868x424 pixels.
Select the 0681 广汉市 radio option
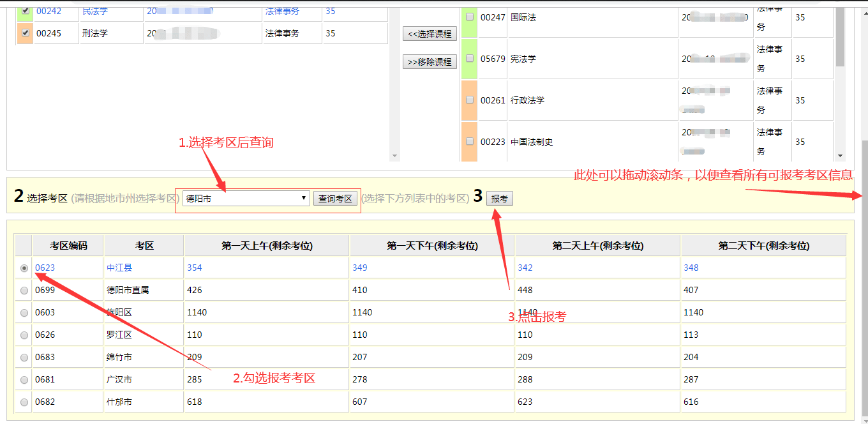[x=24, y=380]
